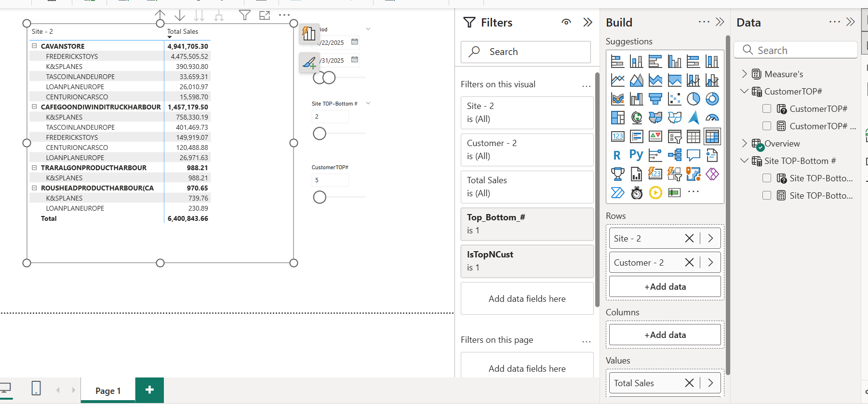Viewport: 868px width, 404px height.
Task: Click +Add data under Columns
Action: coord(665,335)
